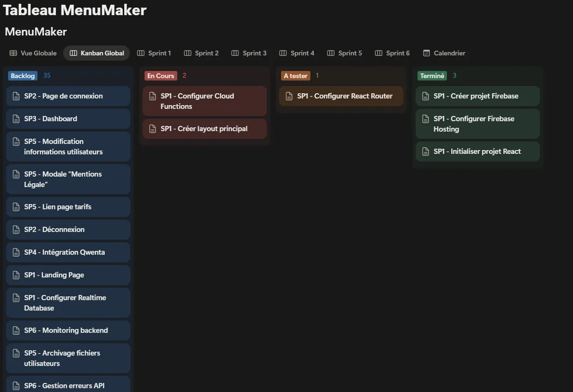The height and width of the screenshot is (392, 573).
Task: Open card SP1 - Configurer React Router
Action: (x=341, y=96)
